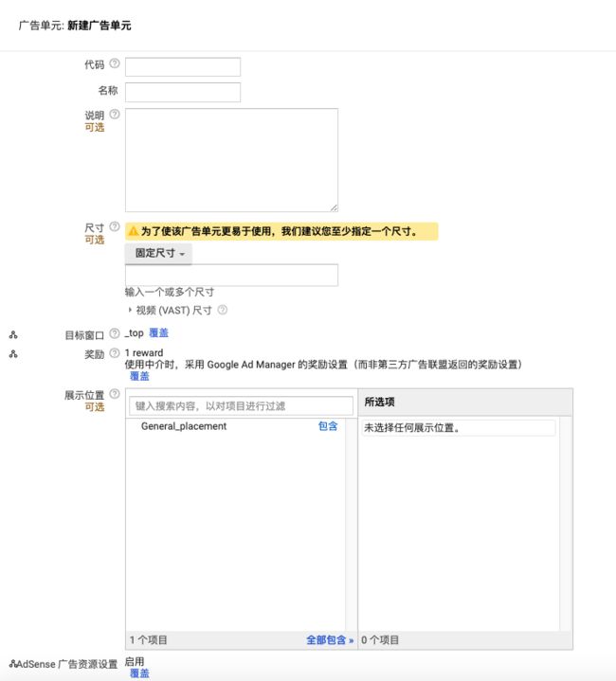The height and width of the screenshot is (681, 616).
Task: Click the help icon next to 奖励
Action: [x=115, y=353]
